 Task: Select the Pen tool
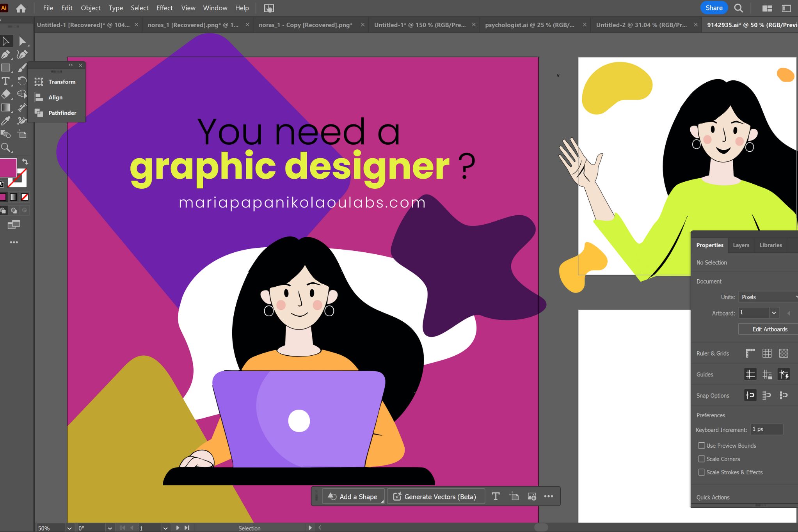5,55
